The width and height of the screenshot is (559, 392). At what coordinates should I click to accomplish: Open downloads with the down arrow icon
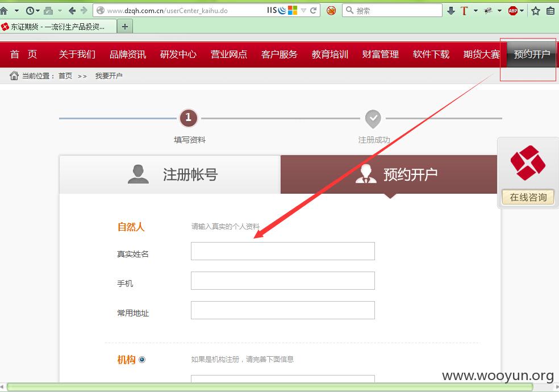451,11
